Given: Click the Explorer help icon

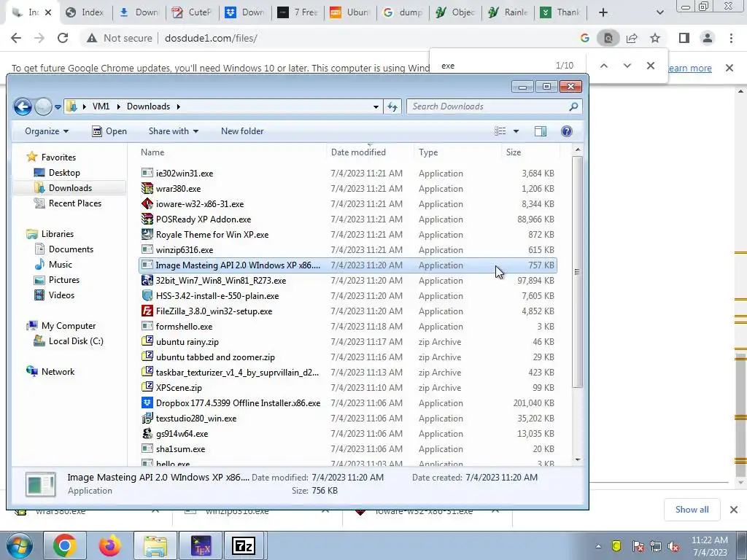Looking at the screenshot, I should click(566, 131).
